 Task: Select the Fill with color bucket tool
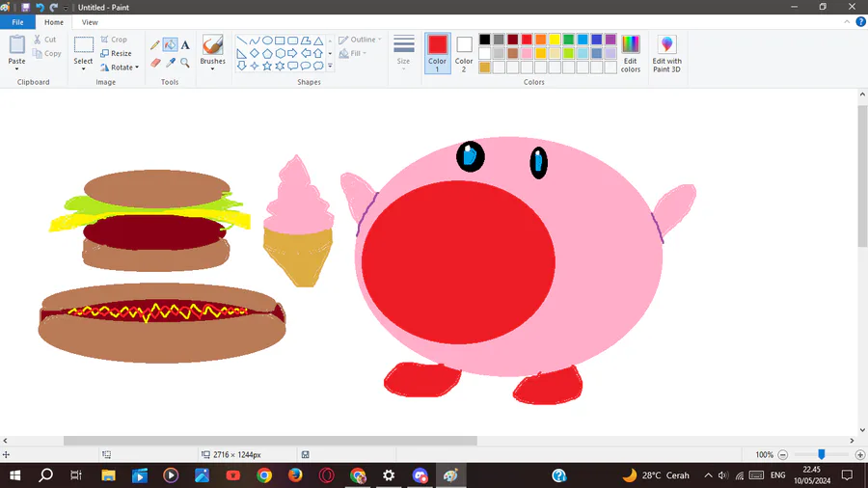[170, 44]
